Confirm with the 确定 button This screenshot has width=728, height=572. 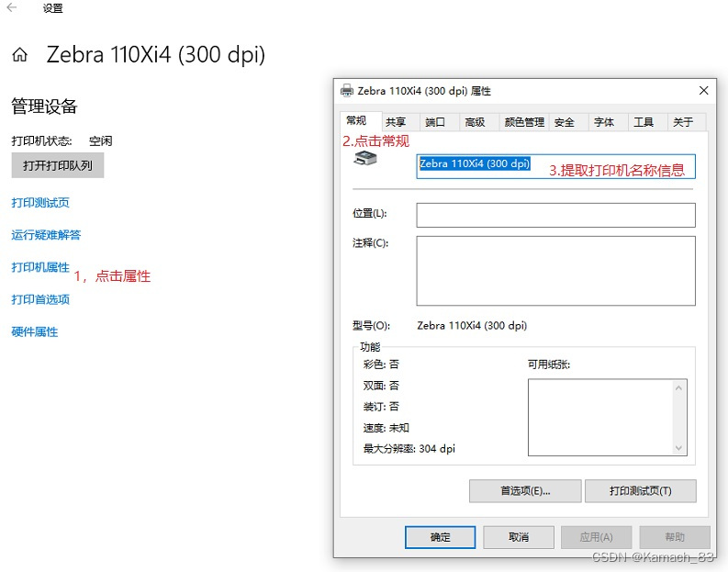pyautogui.click(x=440, y=537)
